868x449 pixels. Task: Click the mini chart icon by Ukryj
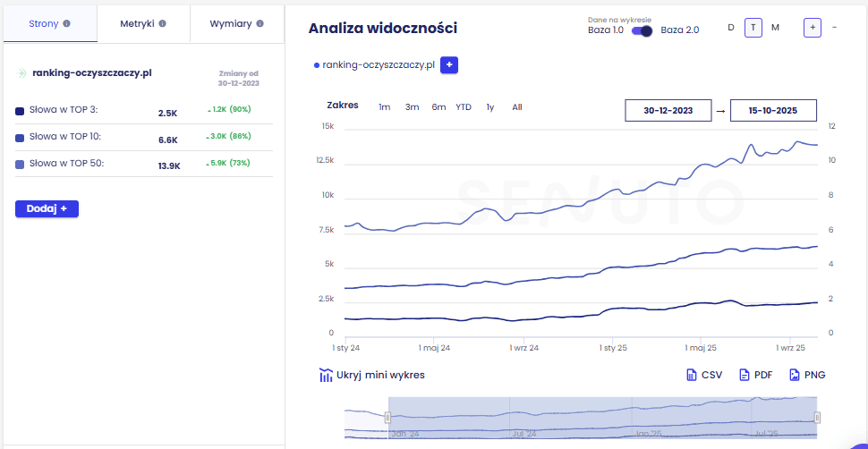click(x=326, y=375)
